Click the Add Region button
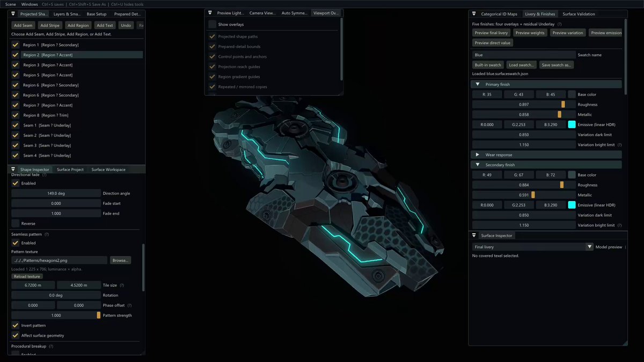 tap(78, 25)
